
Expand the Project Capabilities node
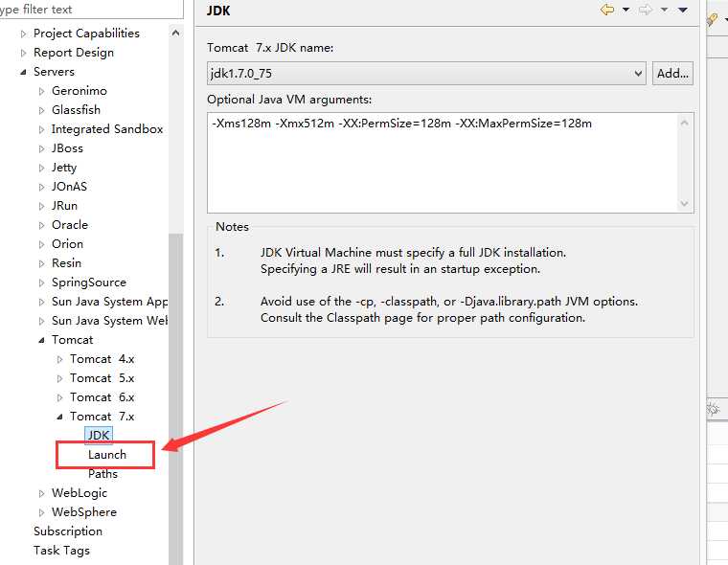(x=24, y=34)
